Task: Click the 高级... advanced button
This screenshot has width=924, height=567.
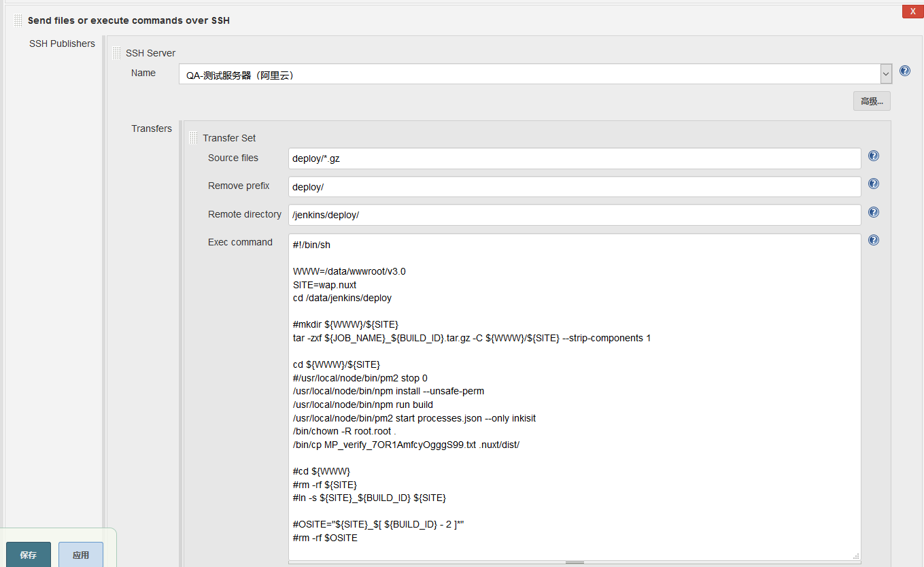Action: pos(872,101)
